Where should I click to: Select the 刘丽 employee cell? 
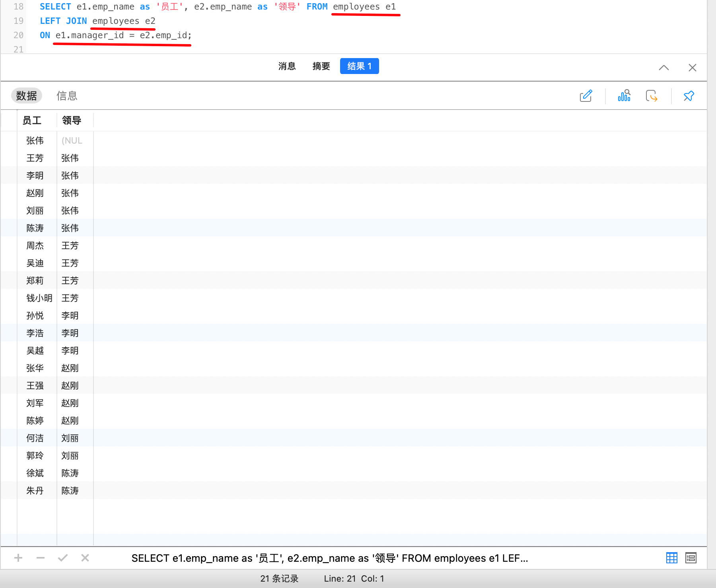[x=37, y=210]
